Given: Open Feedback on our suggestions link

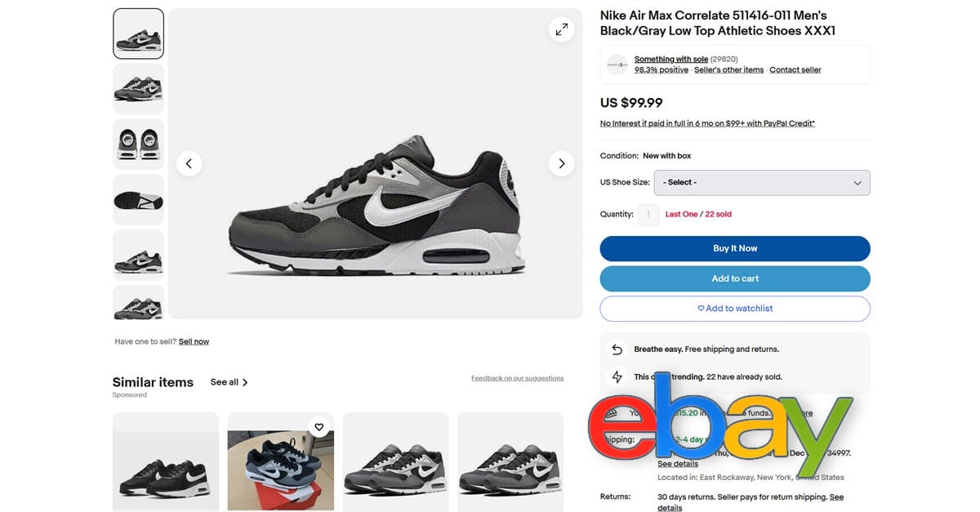Looking at the screenshot, I should 517,378.
